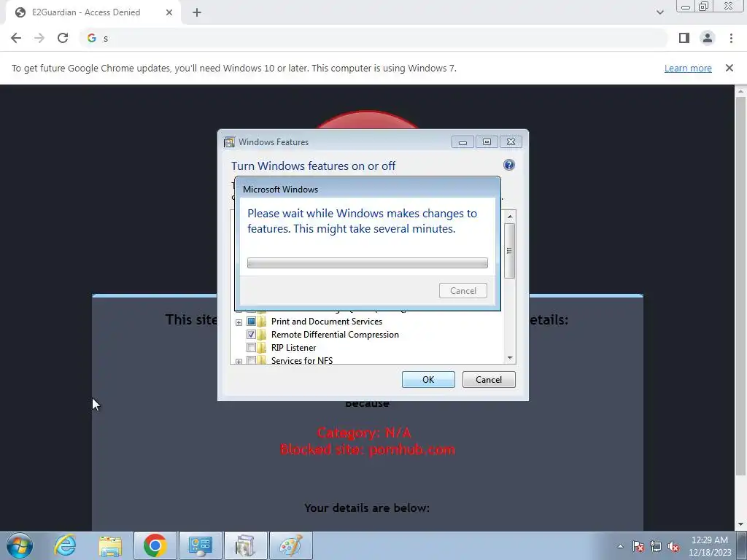Open the Control Panel taskbar button

(200, 545)
